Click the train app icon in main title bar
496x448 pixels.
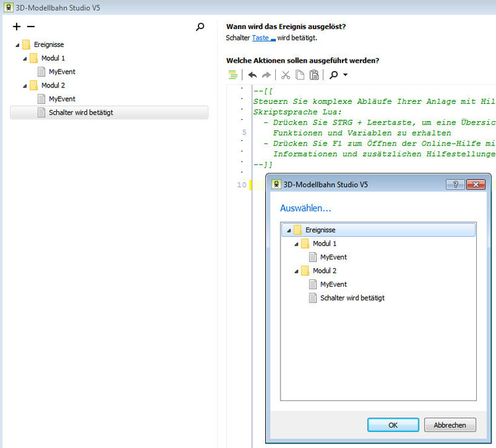click(x=9, y=7)
